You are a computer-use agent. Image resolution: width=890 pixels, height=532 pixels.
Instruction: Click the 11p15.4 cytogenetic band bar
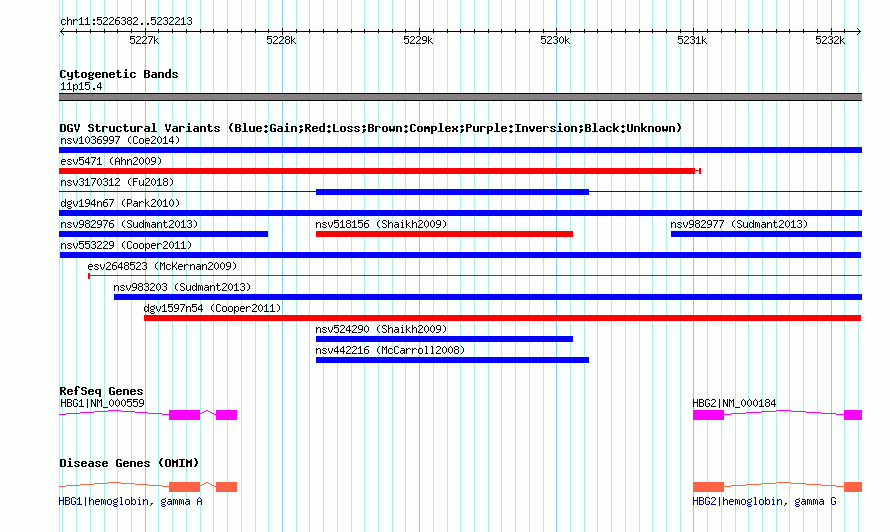pyautogui.click(x=460, y=97)
